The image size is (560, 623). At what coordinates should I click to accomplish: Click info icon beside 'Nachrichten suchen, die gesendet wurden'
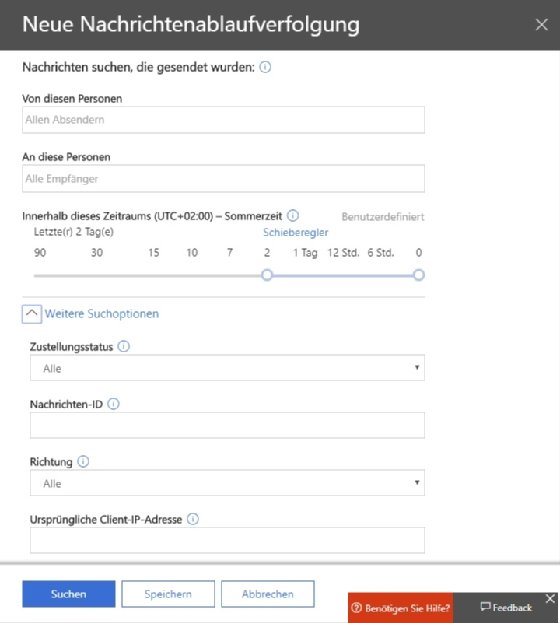265,67
